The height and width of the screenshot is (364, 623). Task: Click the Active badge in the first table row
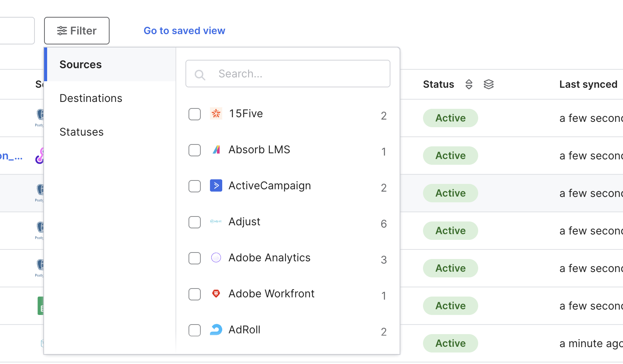click(451, 118)
